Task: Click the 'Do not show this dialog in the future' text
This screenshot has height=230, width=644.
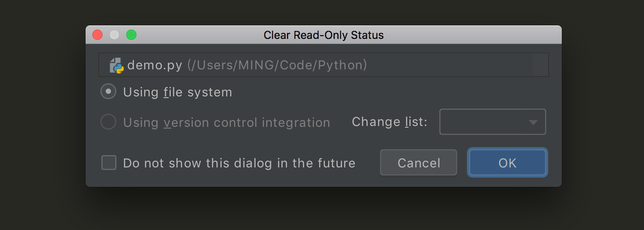Action: [239, 163]
